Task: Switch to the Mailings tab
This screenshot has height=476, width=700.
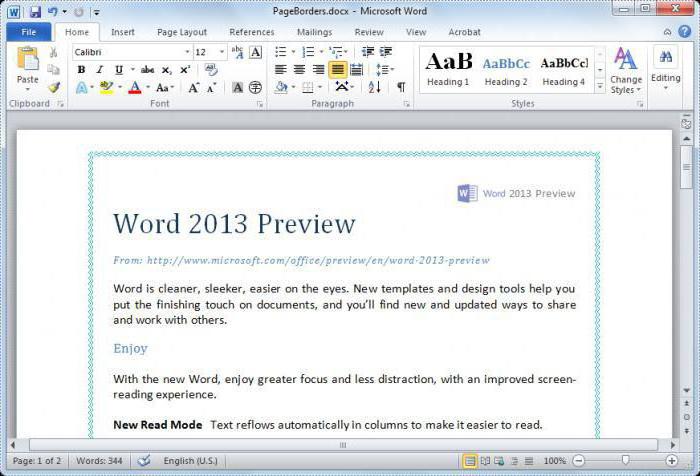Action: (314, 32)
